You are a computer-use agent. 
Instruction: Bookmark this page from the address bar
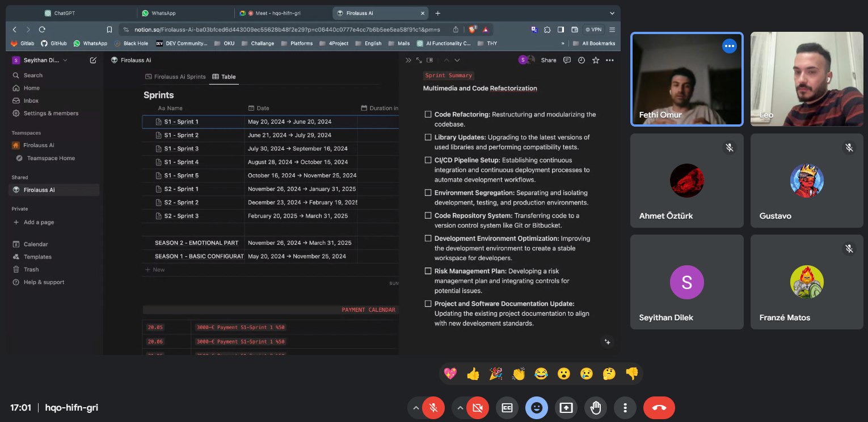[109, 30]
